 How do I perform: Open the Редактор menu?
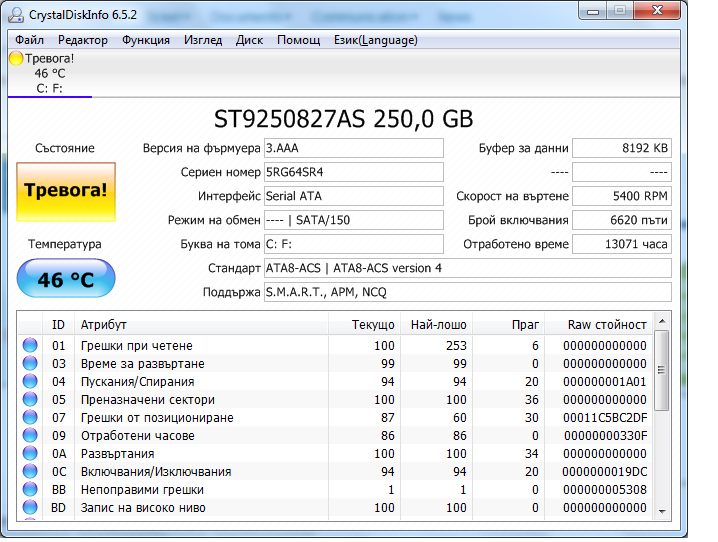pos(83,40)
